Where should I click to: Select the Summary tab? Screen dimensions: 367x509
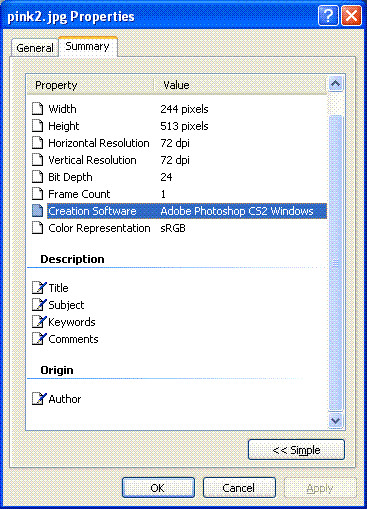pos(88,46)
